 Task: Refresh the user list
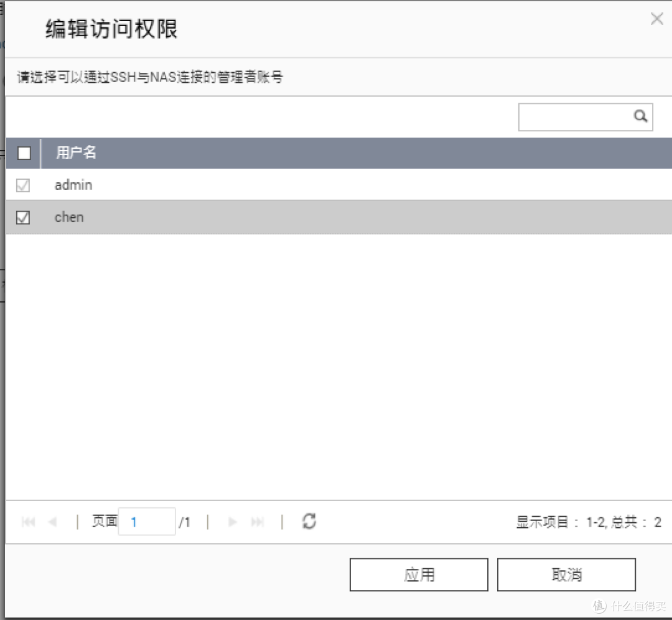point(309,522)
